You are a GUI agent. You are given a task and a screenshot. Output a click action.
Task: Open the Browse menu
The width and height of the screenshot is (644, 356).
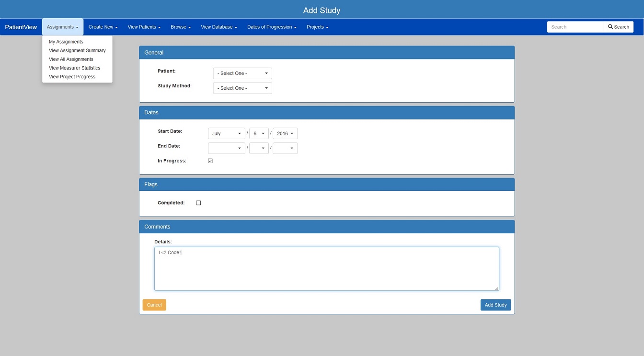coord(181,27)
